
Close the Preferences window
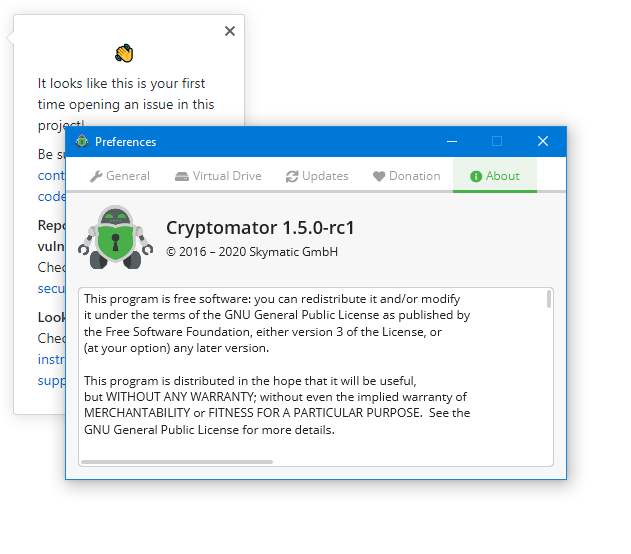[543, 141]
